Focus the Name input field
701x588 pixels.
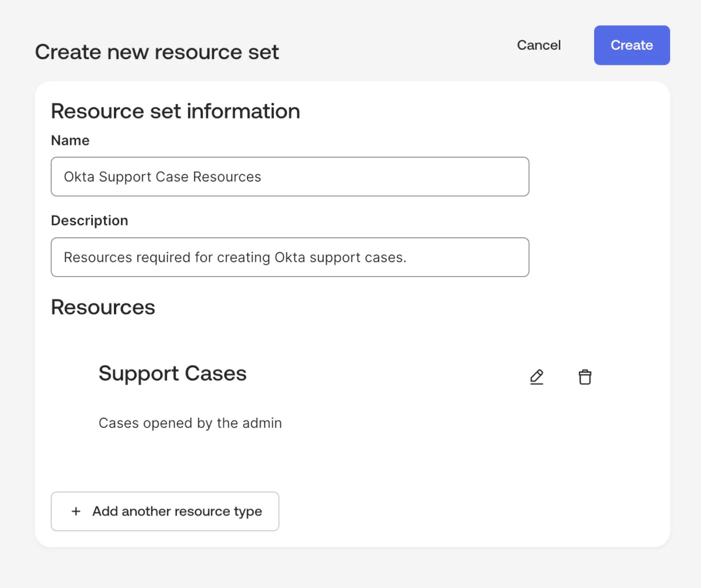(x=290, y=177)
